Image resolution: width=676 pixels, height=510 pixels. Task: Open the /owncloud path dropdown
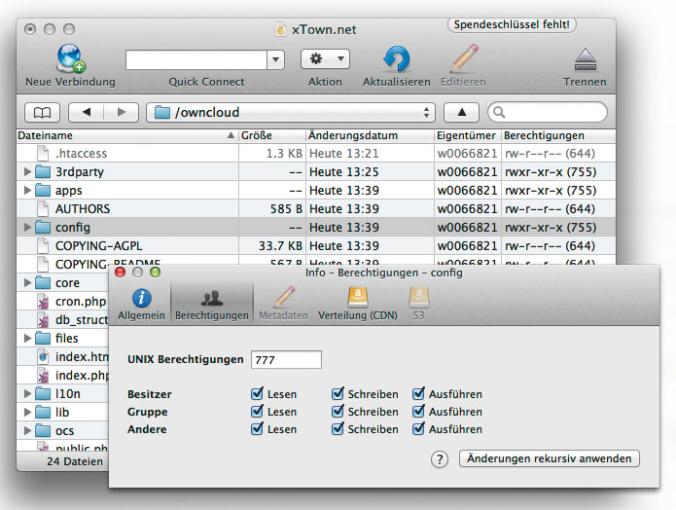click(x=291, y=113)
